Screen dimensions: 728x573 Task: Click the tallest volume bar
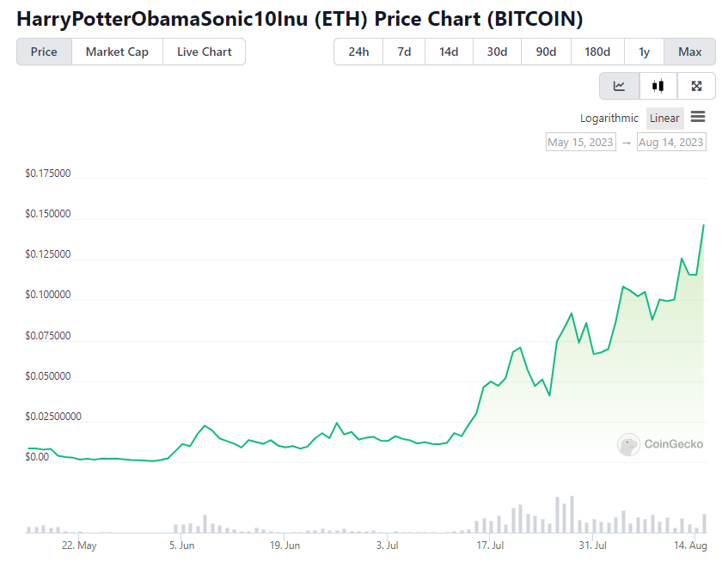[x=572, y=515]
